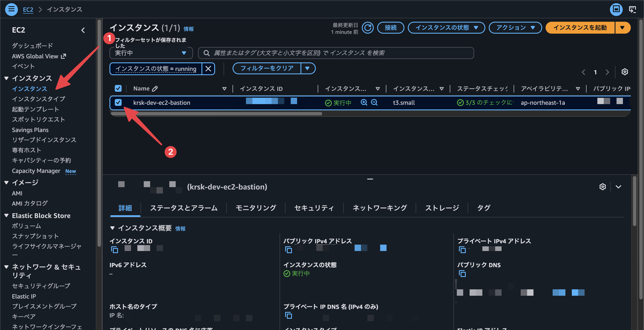Go to next page of instances

607,72
